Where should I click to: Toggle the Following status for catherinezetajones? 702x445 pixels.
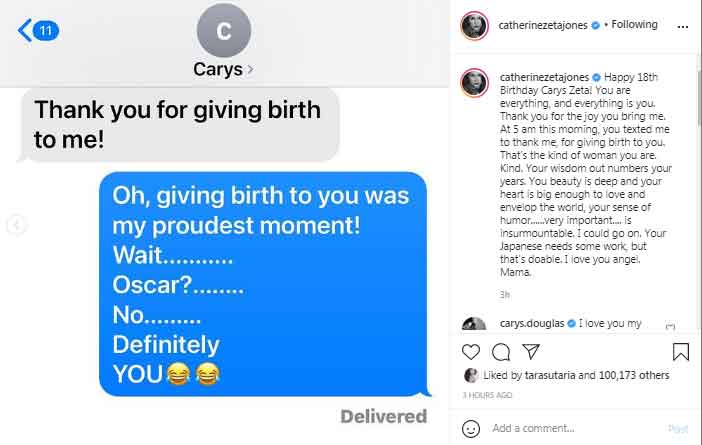(x=634, y=25)
